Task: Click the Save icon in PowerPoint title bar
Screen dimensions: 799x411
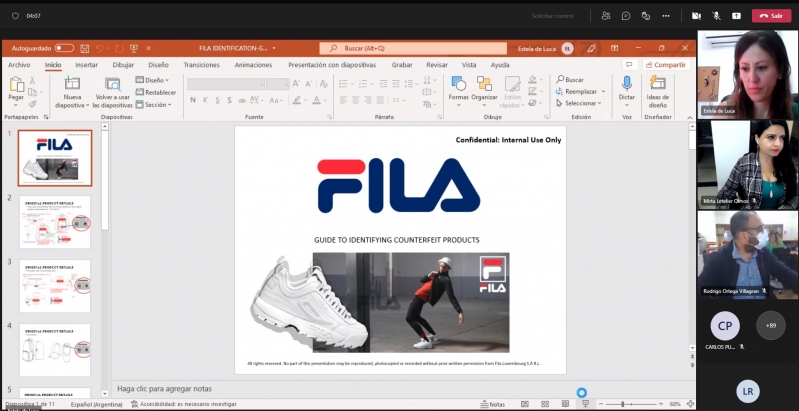Action: coord(85,48)
